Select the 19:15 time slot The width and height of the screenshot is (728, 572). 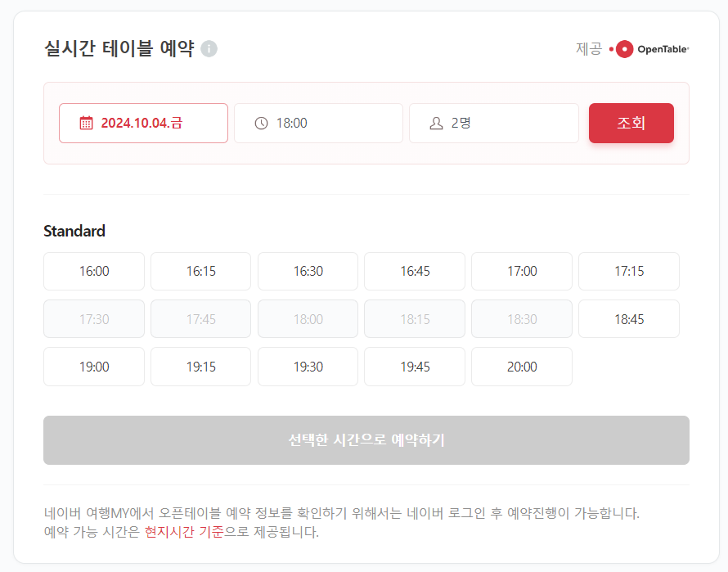tap(201, 367)
